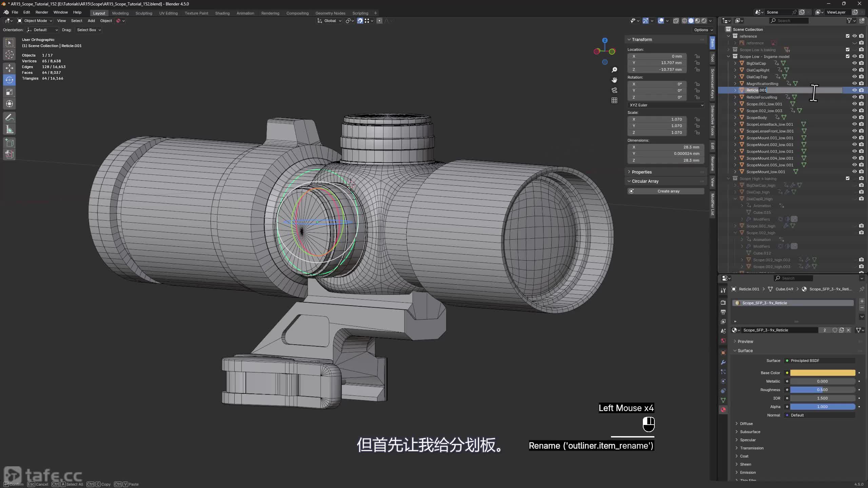This screenshot has width=868, height=488.
Task: Switch to the Modeling workspace tab
Action: point(120,13)
